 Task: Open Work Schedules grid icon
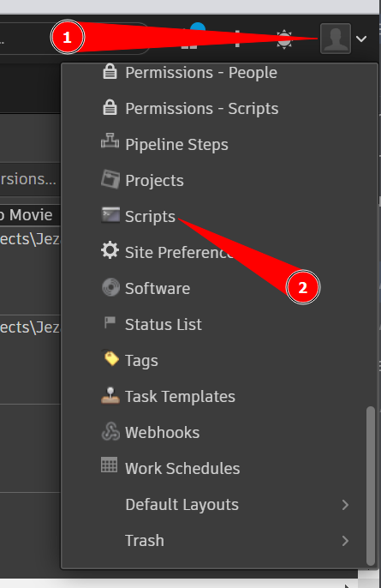click(110, 465)
